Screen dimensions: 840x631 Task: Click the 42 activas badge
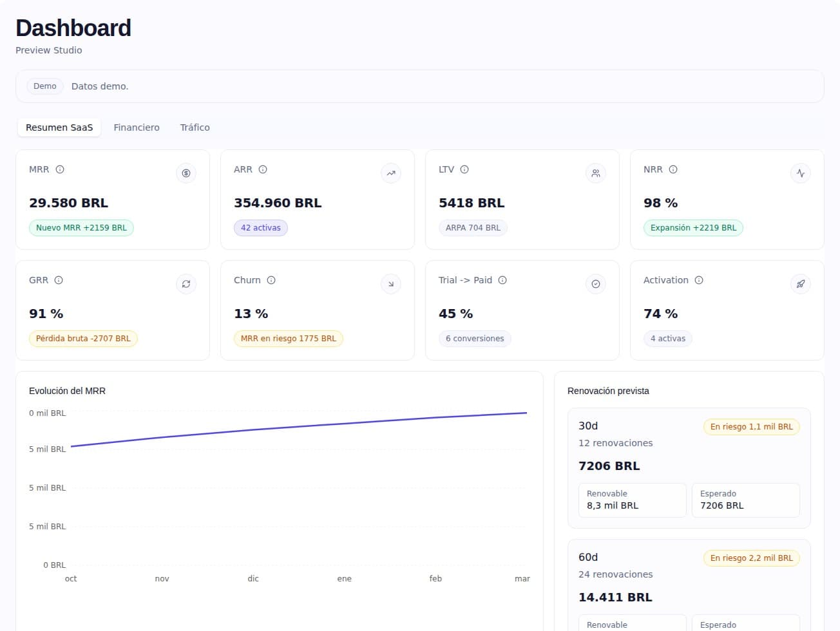point(261,228)
